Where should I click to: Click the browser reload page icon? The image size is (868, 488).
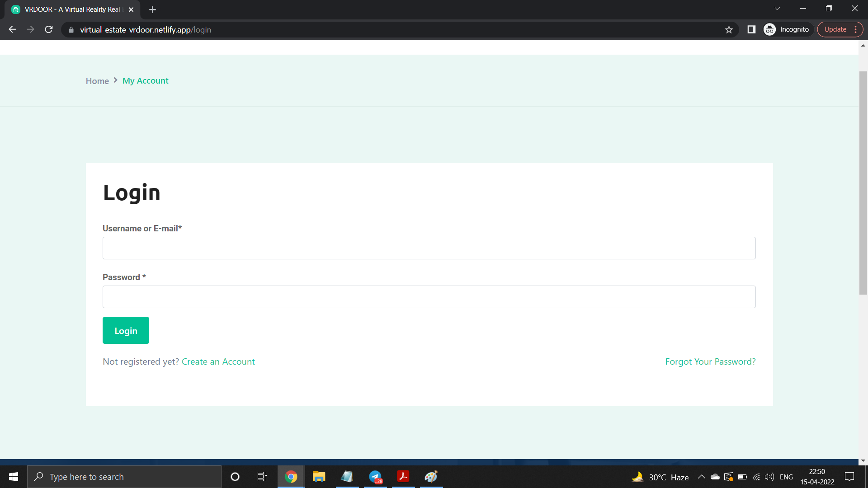tap(49, 29)
